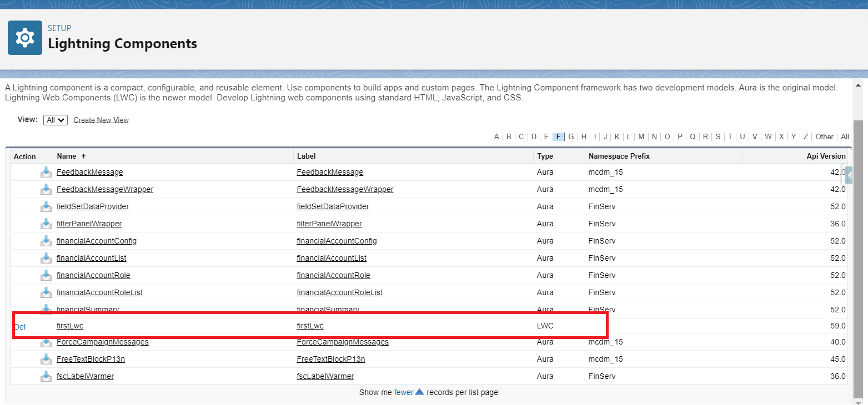Image resolution: width=868 pixels, height=405 pixels.
Task: Click 45.0 Api Version for FreeTextBlockP13n
Action: [x=838, y=359]
